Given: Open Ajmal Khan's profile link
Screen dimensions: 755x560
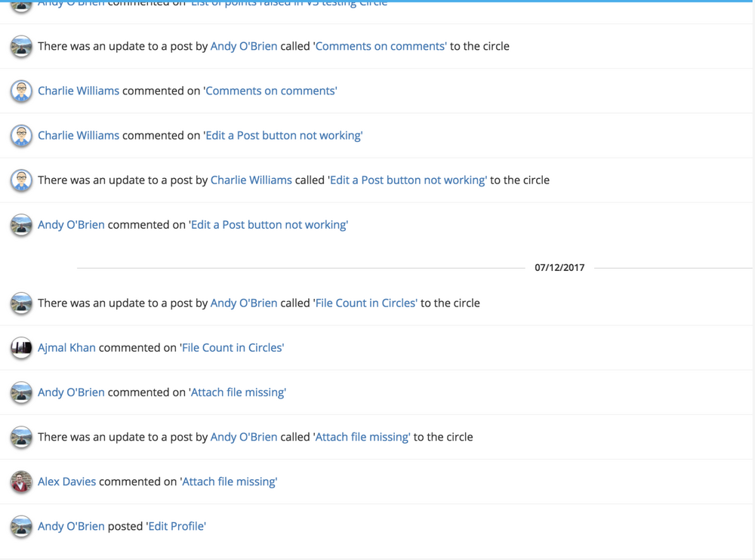Looking at the screenshot, I should [x=66, y=348].
